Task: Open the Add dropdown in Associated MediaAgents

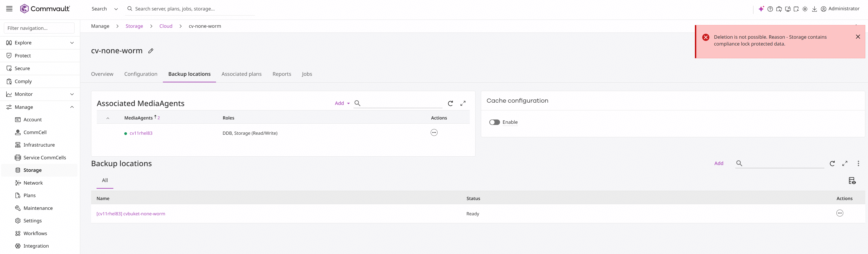Action: 342,103
